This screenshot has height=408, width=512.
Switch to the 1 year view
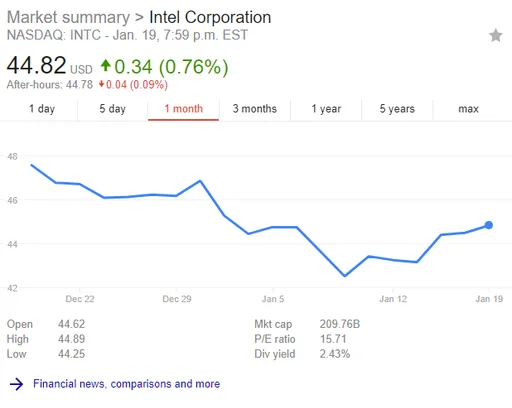click(326, 109)
